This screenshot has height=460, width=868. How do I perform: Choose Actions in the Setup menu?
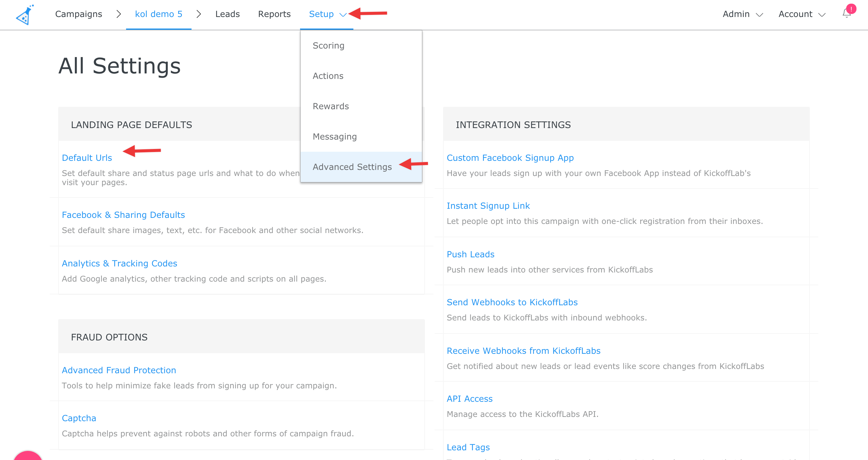click(328, 76)
